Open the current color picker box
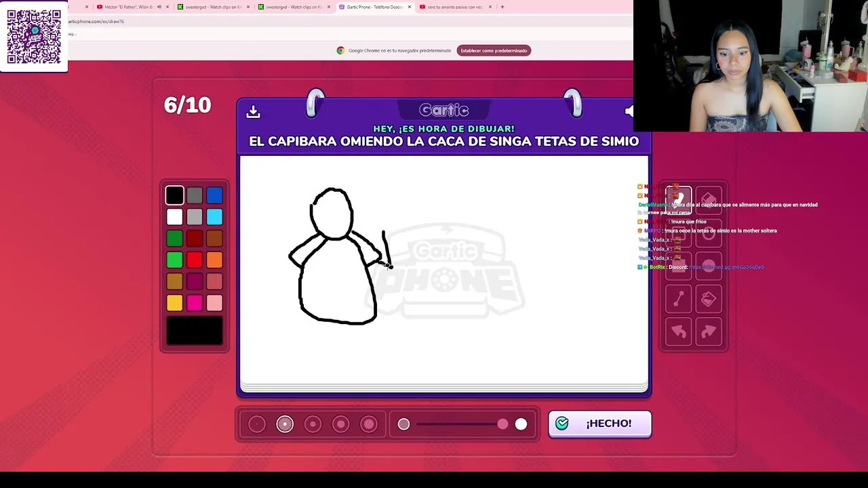 (x=195, y=331)
